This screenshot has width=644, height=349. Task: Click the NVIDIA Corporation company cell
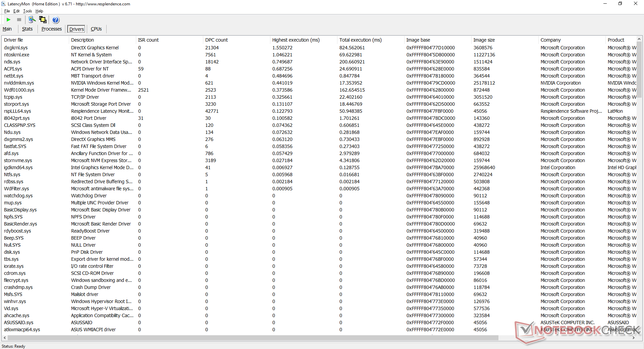(x=560, y=83)
